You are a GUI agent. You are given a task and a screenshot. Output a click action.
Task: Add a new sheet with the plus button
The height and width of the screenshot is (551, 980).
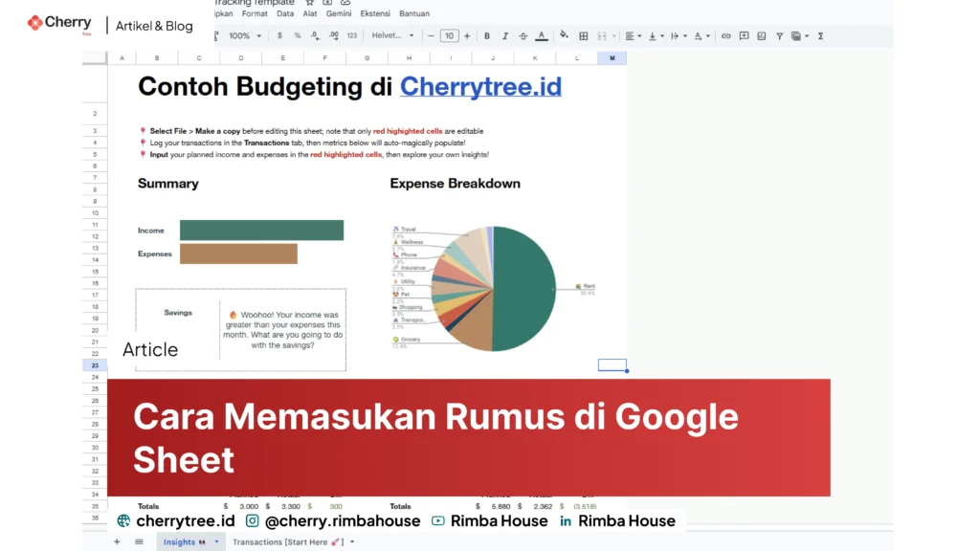tap(117, 541)
